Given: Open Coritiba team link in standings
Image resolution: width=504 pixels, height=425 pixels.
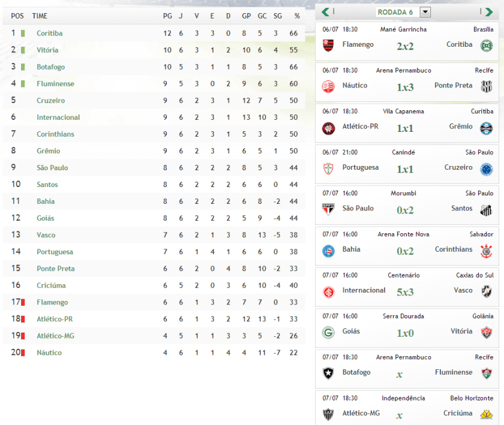Looking at the screenshot, I should click(x=49, y=34).
